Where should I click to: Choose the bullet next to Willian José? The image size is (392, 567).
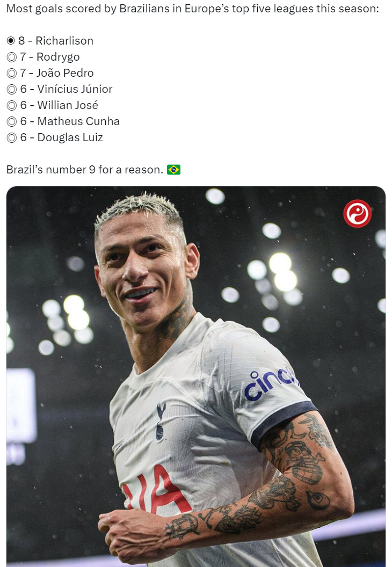(x=12, y=106)
